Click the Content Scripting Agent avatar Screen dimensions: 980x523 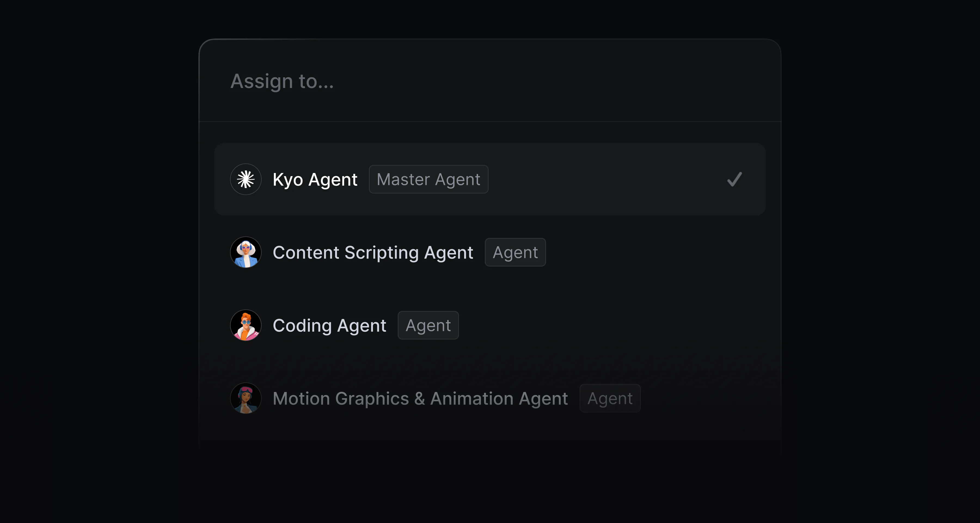(246, 252)
